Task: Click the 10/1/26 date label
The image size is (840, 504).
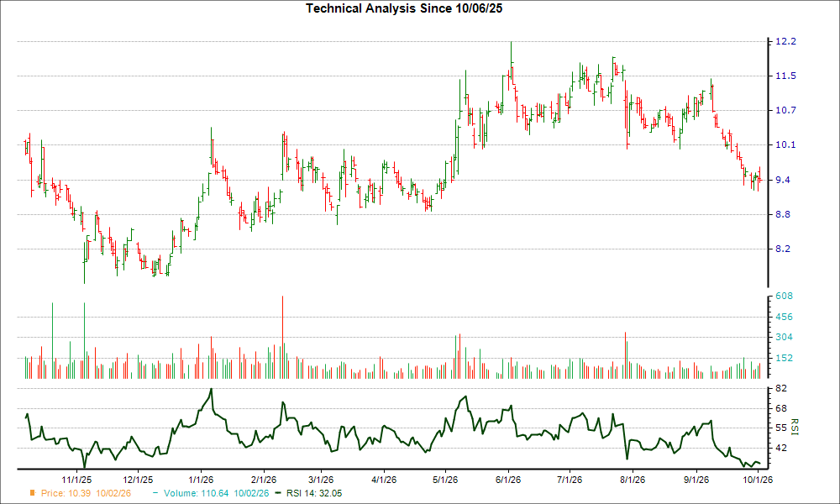Action: click(757, 480)
